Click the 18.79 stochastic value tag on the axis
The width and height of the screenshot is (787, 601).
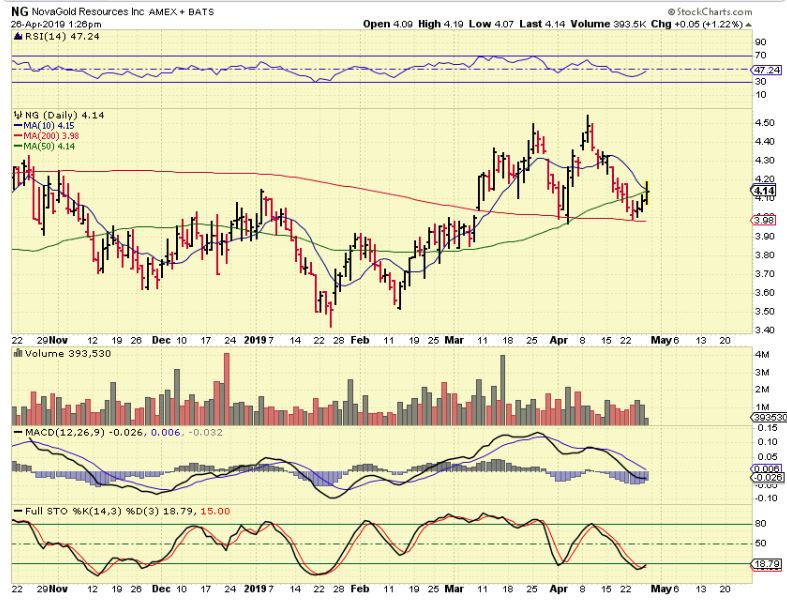tap(767, 565)
